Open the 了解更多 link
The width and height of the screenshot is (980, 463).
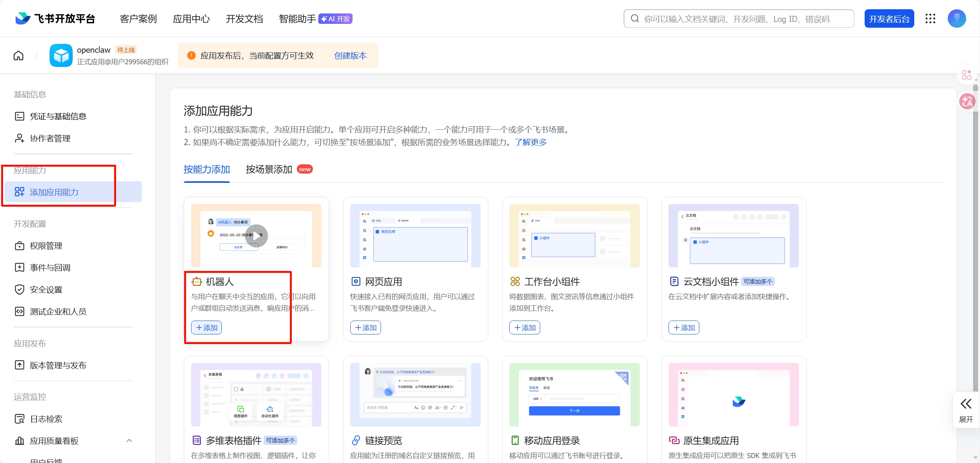pos(531,142)
